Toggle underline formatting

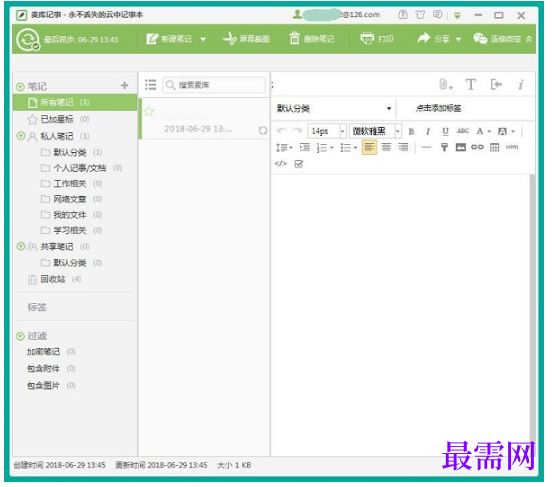[x=445, y=131]
